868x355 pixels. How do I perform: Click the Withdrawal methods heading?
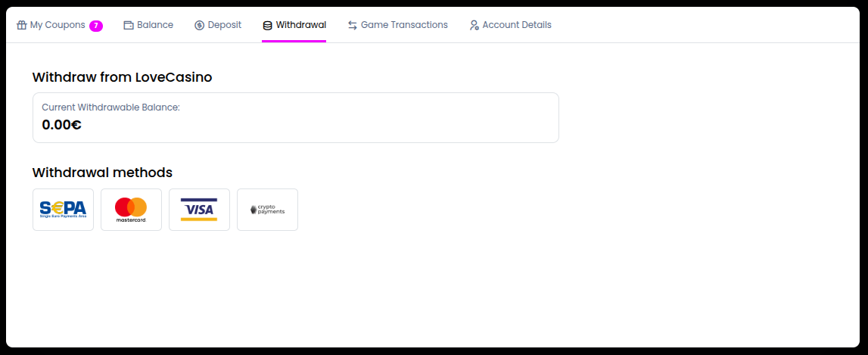point(102,172)
